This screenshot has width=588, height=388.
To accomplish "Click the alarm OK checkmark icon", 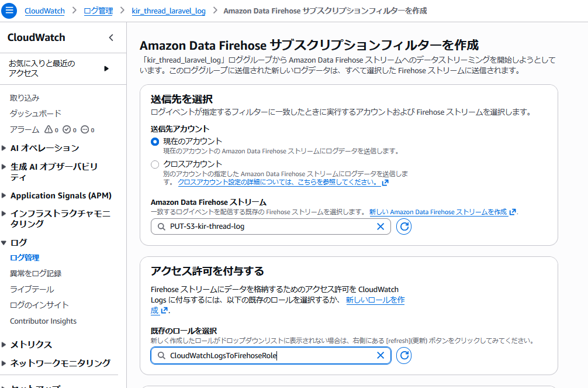I will point(67,130).
